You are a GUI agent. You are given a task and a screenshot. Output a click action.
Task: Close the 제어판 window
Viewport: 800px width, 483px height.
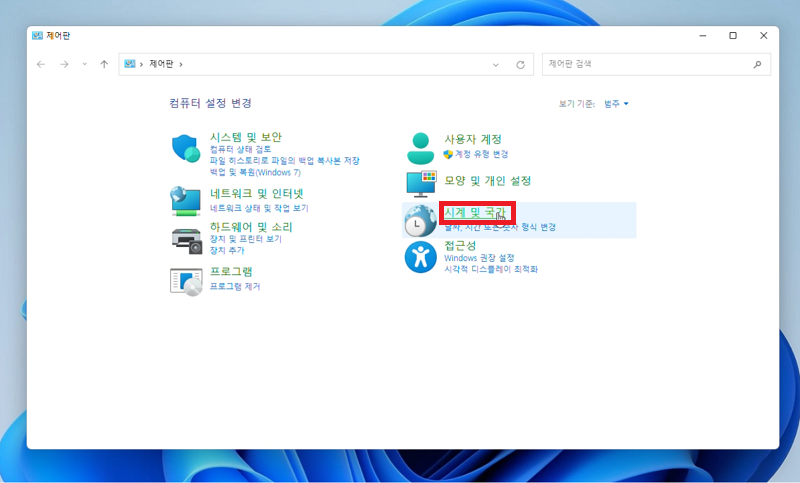click(763, 36)
